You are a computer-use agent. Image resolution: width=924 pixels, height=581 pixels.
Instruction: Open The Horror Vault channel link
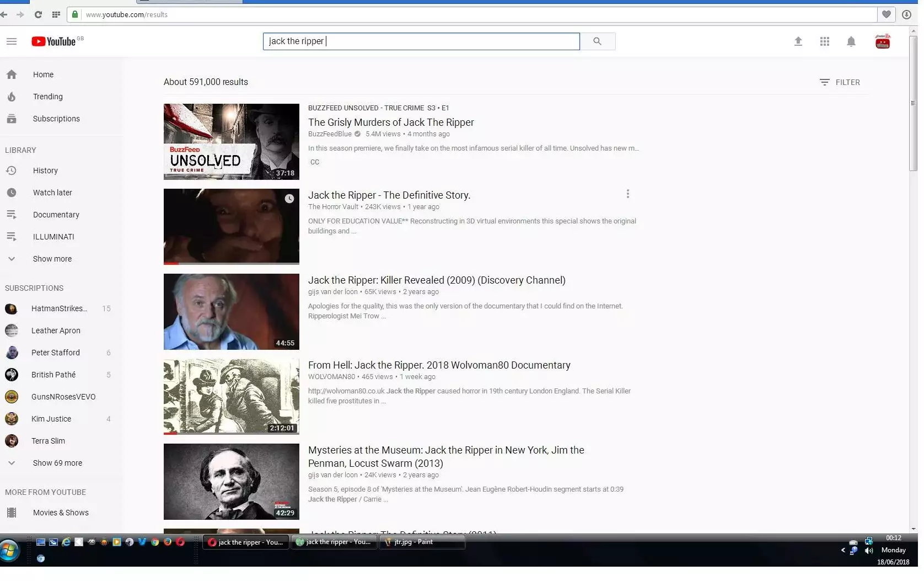[x=333, y=207]
